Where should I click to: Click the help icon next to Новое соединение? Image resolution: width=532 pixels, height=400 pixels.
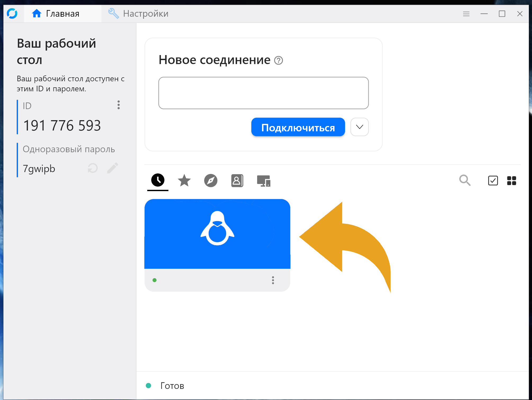(279, 60)
